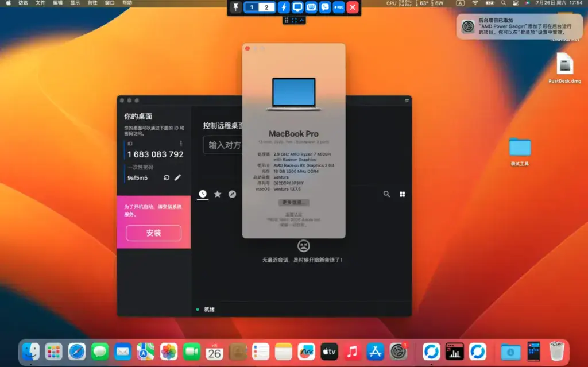
Task: Open Finder from the Dock
Action: pyautogui.click(x=31, y=351)
